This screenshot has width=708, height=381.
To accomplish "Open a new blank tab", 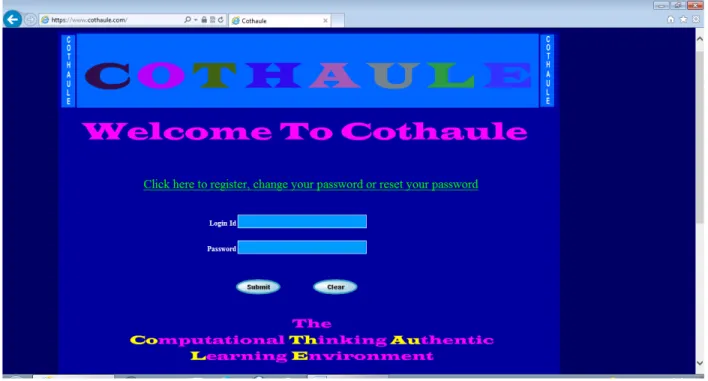I will [x=338, y=20].
